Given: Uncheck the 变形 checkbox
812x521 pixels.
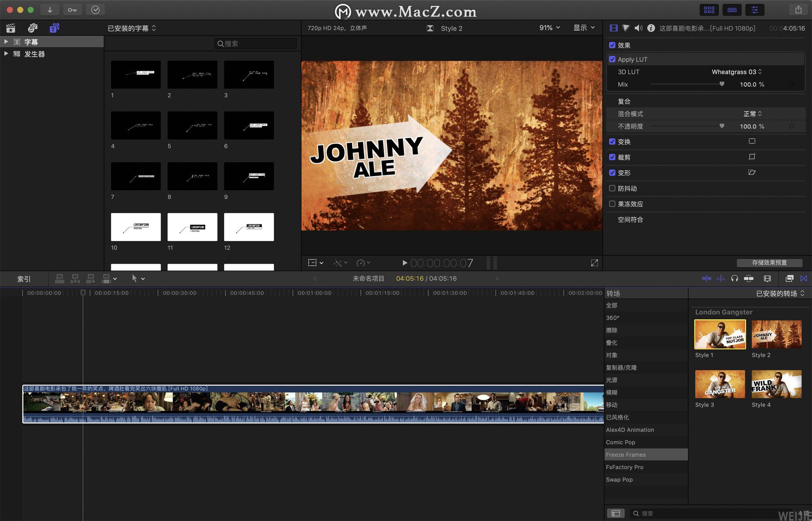Looking at the screenshot, I should click(x=612, y=172).
